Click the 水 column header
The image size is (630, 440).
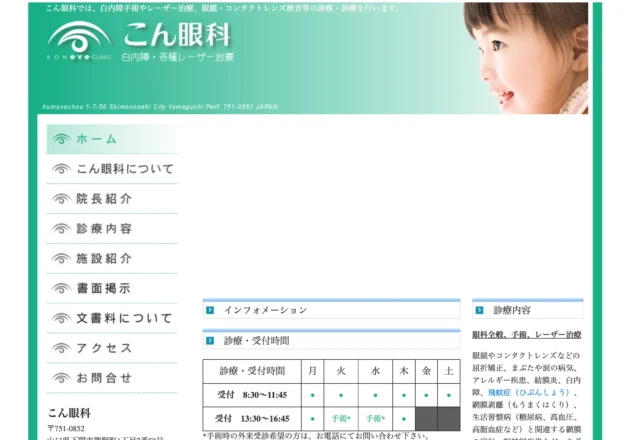[375, 371]
